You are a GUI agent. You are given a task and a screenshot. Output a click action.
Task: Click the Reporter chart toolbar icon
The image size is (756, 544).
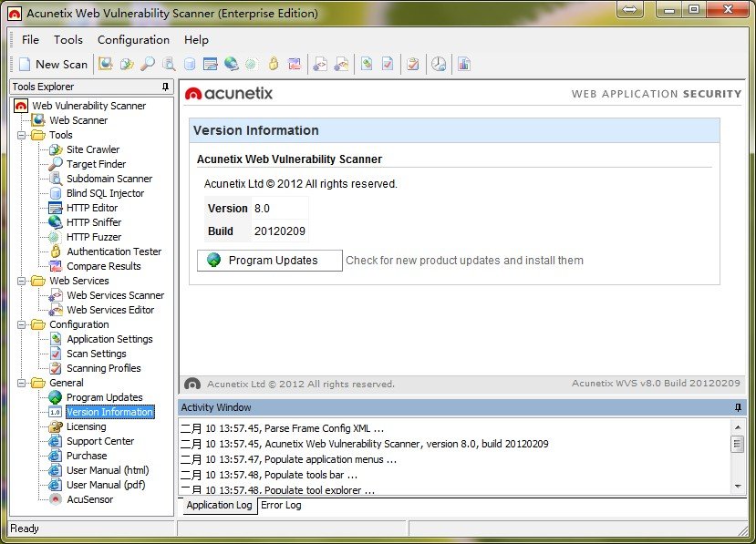click(x=464, y=64)
